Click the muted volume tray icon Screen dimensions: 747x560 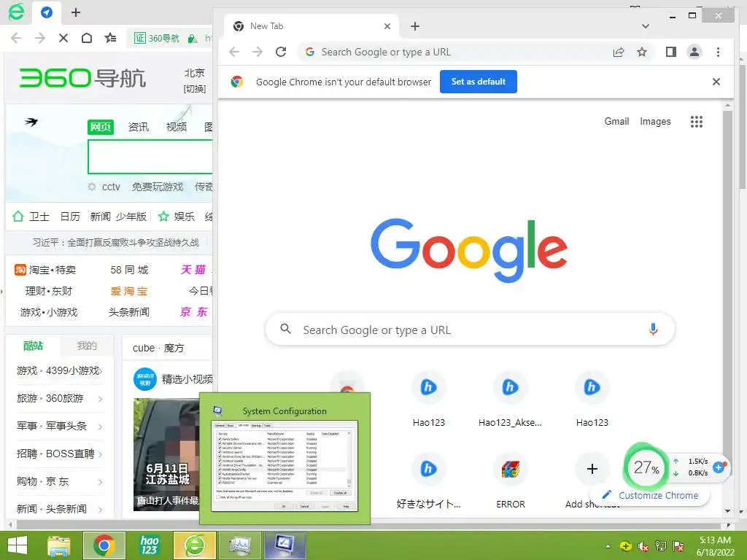point(643,546)
